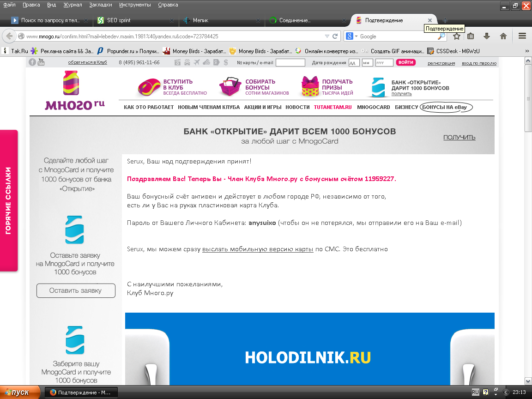The height and width of the screenshot is (399, 532).
Task: Switch to the Соединение tab
Action: click(x=308, y=20)
